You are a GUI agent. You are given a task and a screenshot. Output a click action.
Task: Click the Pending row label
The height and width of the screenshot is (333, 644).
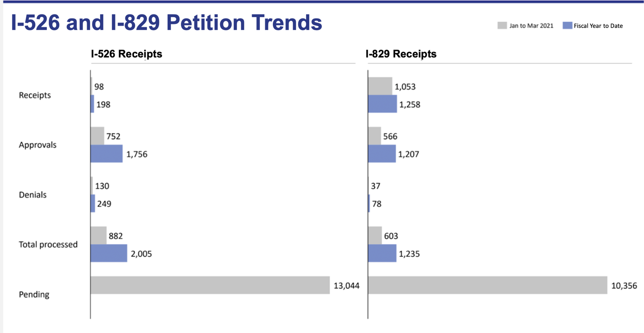tap(34, 295)
